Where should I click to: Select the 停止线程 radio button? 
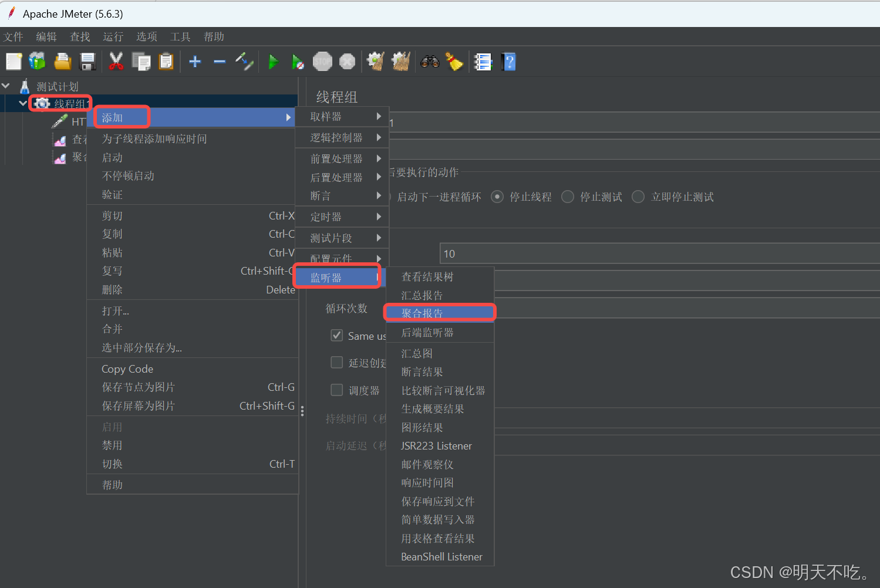coord(497,197)
